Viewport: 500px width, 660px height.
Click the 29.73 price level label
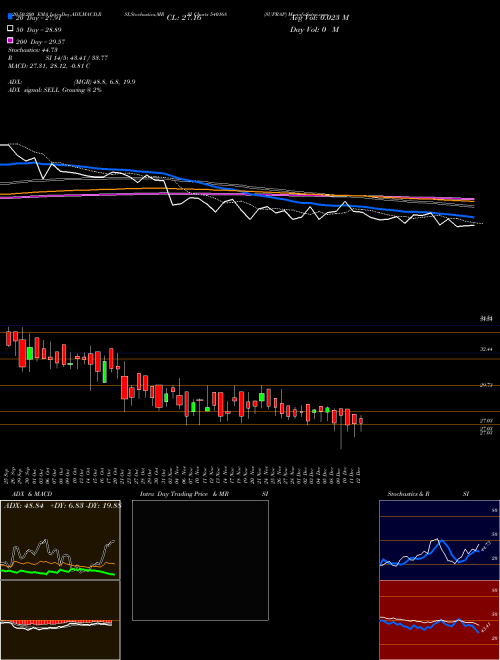pos(486,385)
